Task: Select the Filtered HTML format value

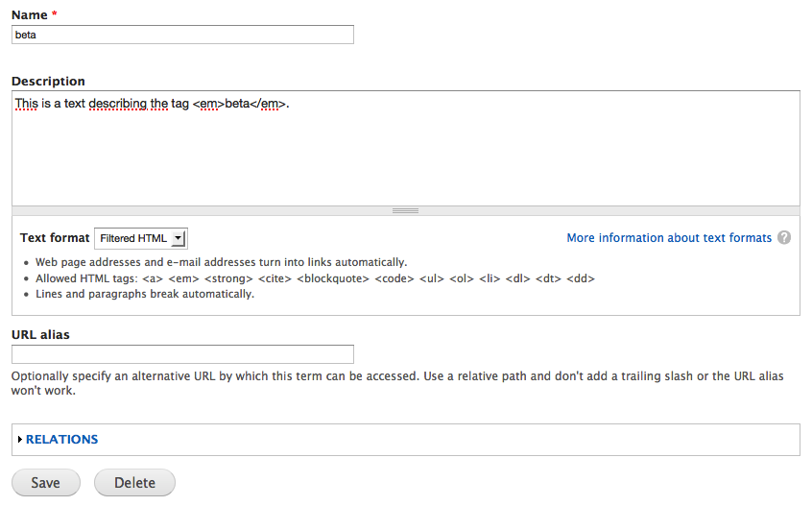Action: click(133, 238)
